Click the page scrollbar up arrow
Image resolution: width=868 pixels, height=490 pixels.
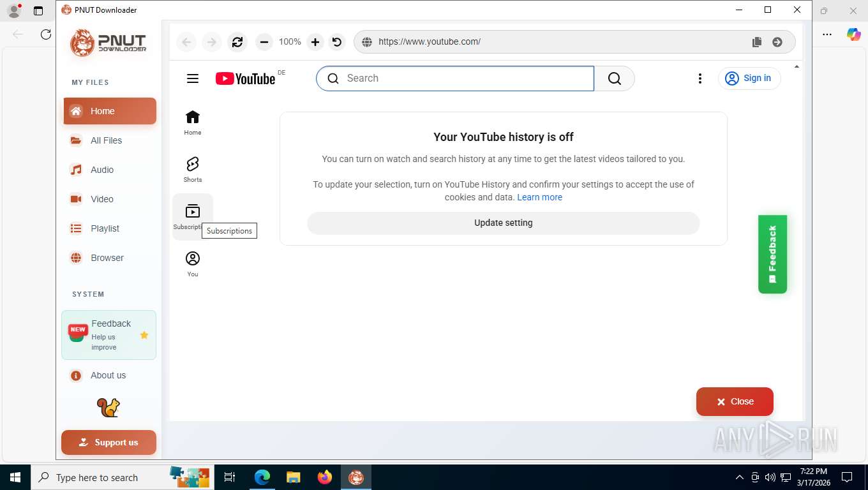tap(797, 67)
